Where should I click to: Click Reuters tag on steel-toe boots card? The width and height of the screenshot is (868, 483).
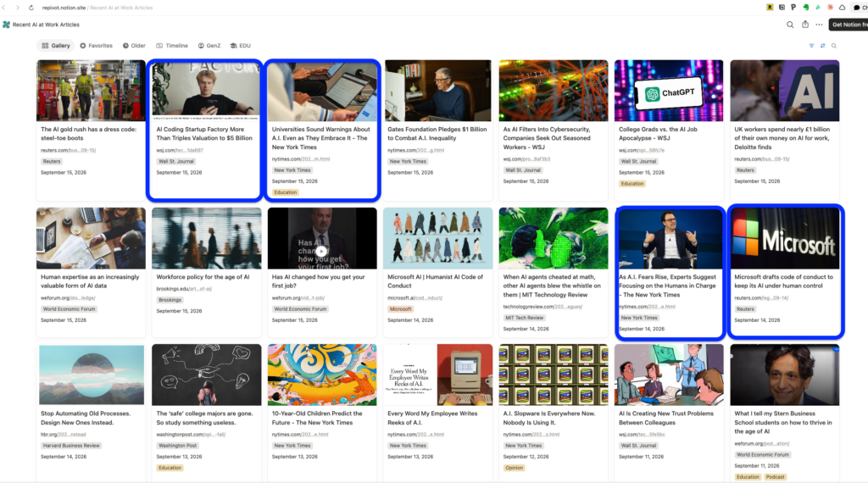point(52,161)
